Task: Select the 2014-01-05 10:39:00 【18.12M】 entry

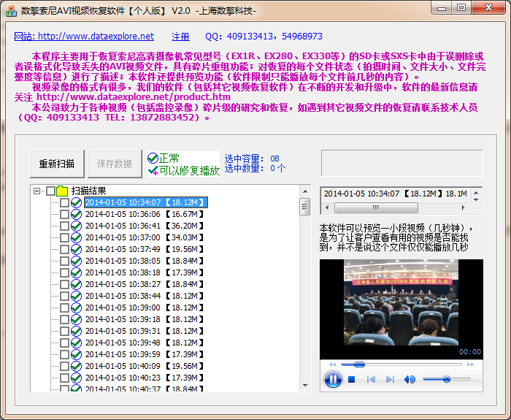Action: click(x=144, y=308)
